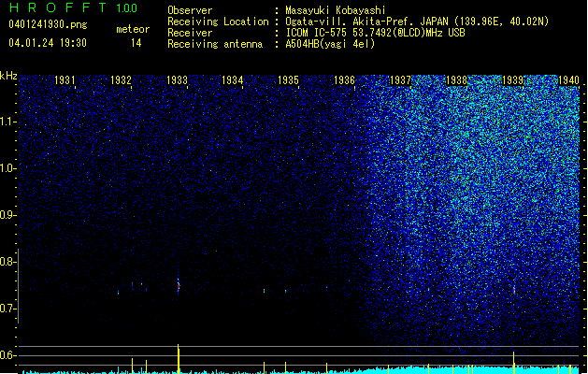The height and width of the screenshot is (374, 588).
Task: Click time marker 1939
Action: tap(512, 79)
